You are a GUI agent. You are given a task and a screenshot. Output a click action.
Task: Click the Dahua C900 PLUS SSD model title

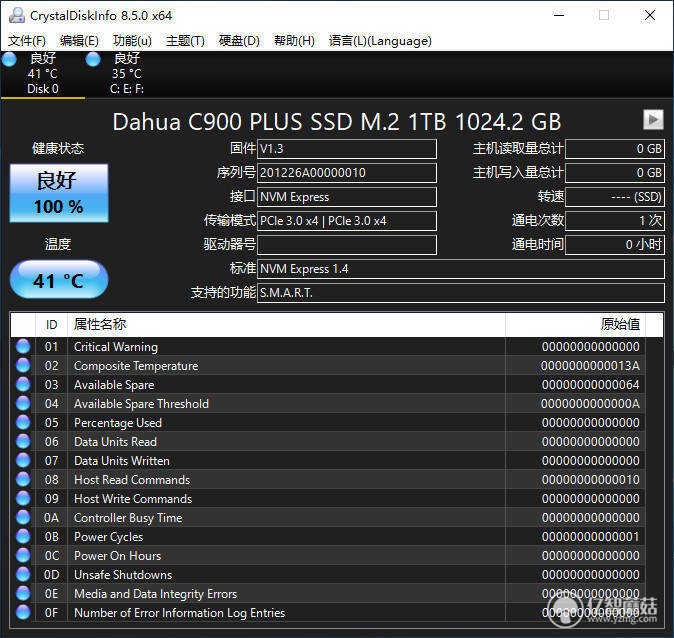337,122
